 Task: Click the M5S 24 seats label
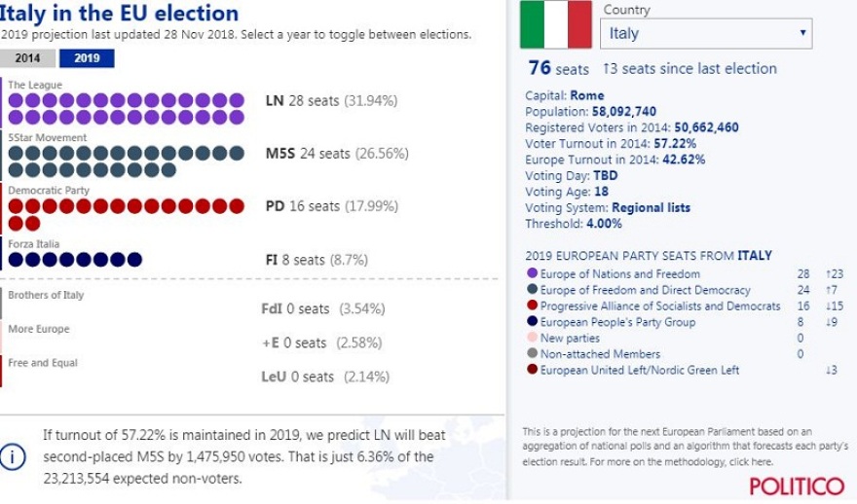(x=334, y=154)
